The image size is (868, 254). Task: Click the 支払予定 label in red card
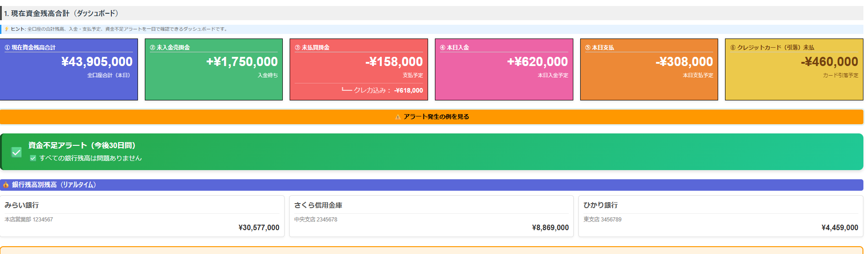413,75
